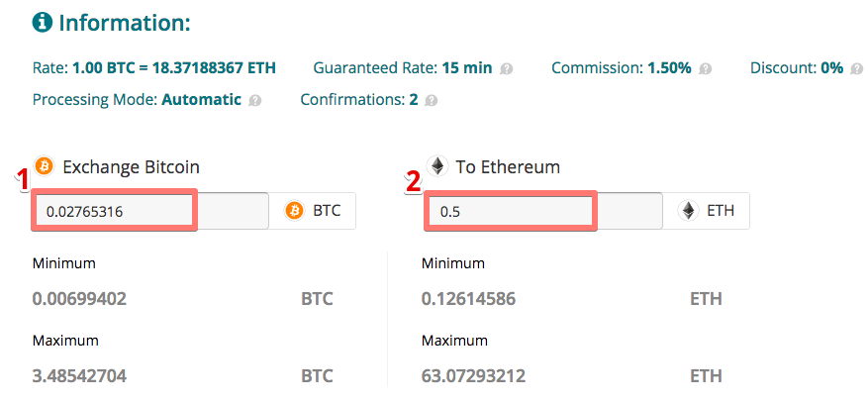The width and height of the screenshot is (868, 402).
Task: Click the To Ethereum label
Action: 508,166
